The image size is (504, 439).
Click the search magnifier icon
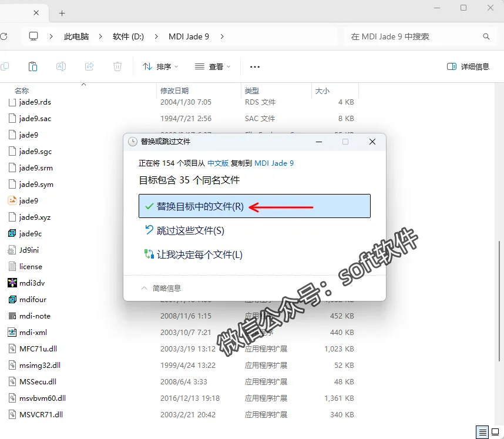click(486, 36)
